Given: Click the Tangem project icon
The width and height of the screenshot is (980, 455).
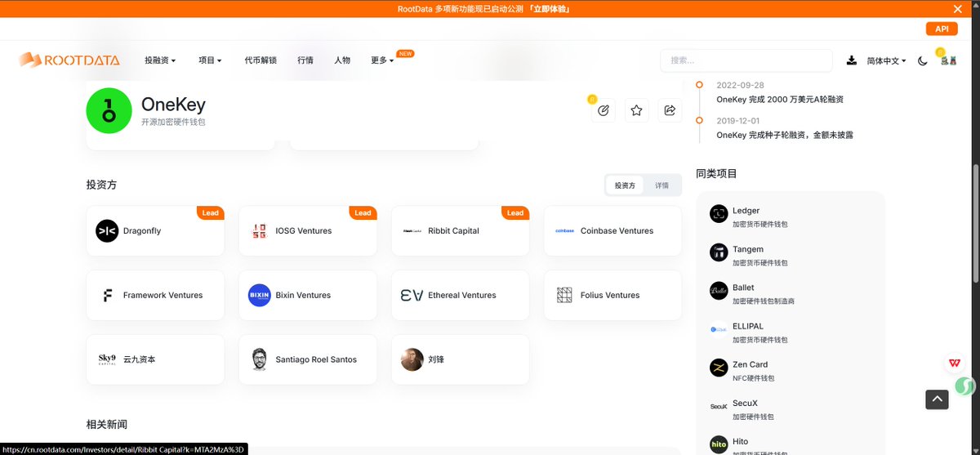Looking at the screenshot, I should coord(719,252).
